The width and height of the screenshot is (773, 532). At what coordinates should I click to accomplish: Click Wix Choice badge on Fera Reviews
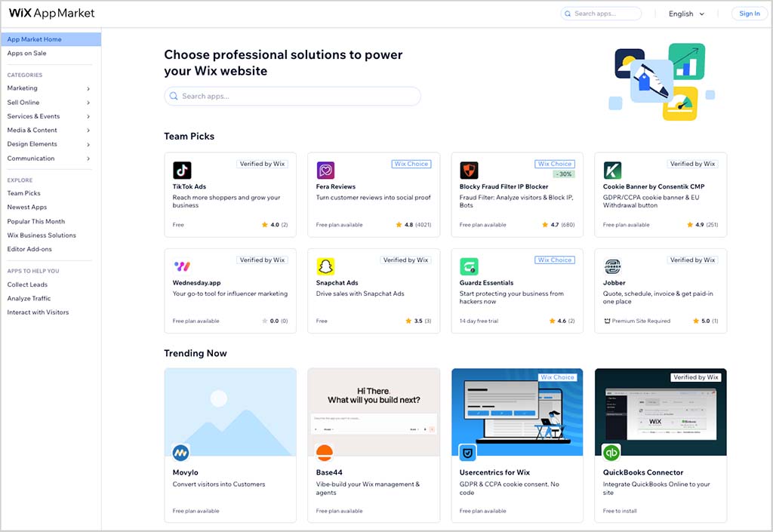coord(411,164)
